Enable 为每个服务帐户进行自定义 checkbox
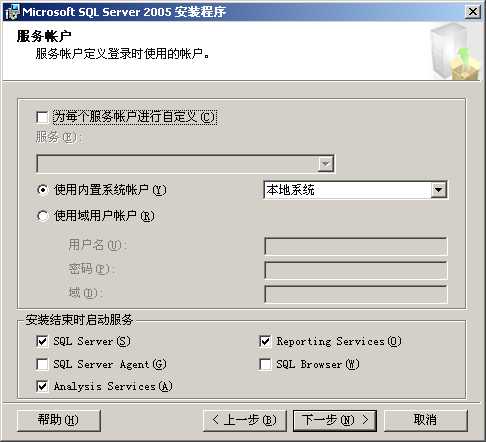Screen dimensions: 486x442 click(42, 117)
